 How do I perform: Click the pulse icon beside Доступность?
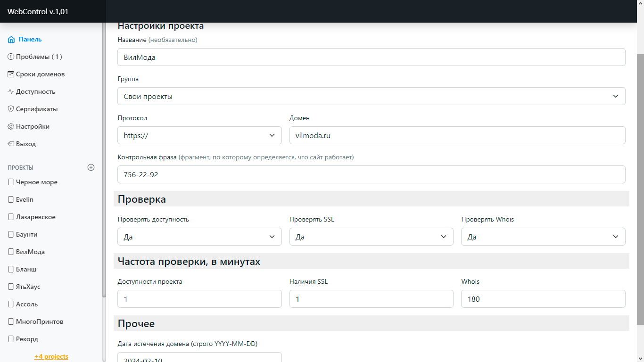point(11,91)
